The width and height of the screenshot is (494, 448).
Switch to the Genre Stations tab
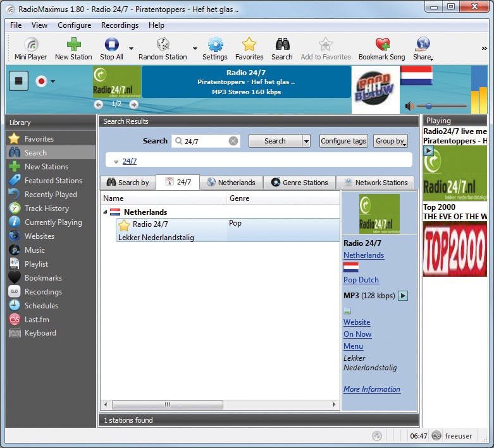[299, 183]
